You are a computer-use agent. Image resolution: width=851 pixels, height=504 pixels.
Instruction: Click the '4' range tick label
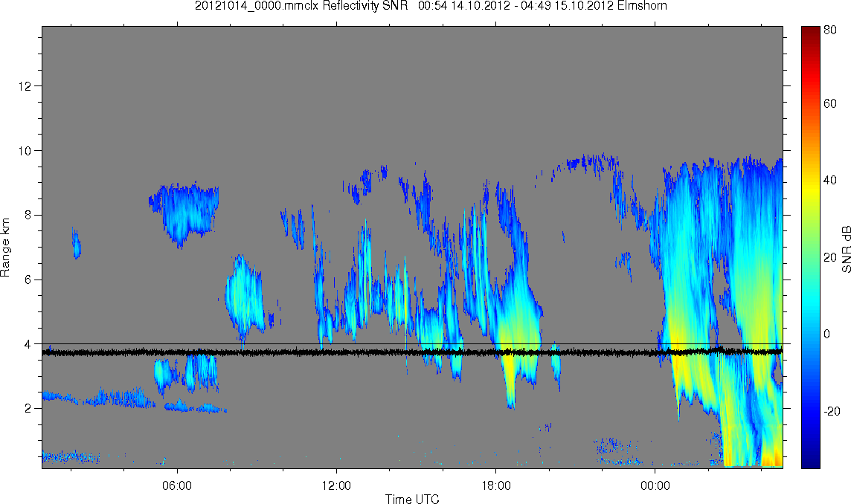[x=28, y=344]
